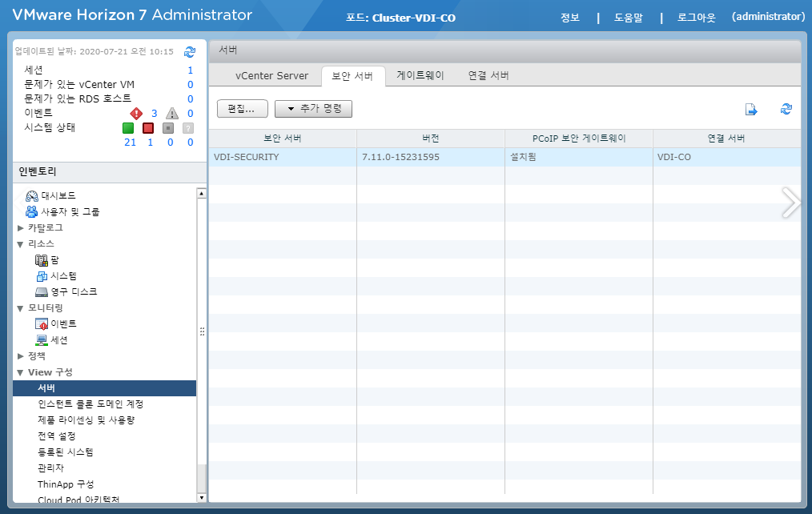Click the dark gray system status square

pos(168,128)
